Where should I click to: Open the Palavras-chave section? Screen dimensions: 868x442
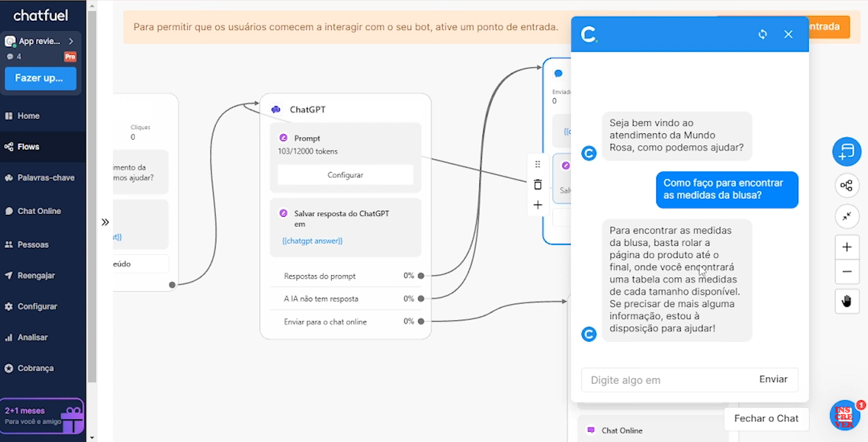(46, 178)
